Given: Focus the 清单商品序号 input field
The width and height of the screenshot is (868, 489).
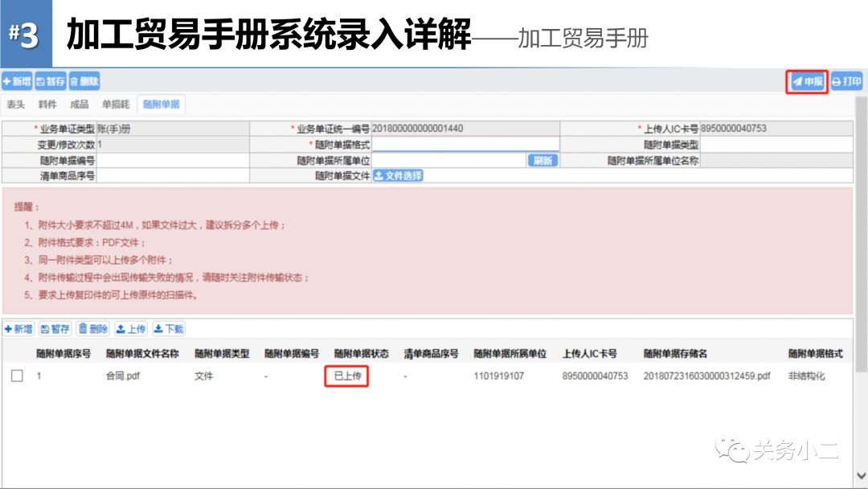Looking at the screenshot, I should 173,176.
